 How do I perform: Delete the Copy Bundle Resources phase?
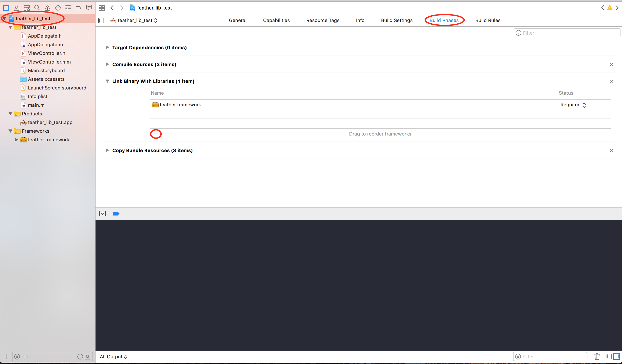point(611,150)
